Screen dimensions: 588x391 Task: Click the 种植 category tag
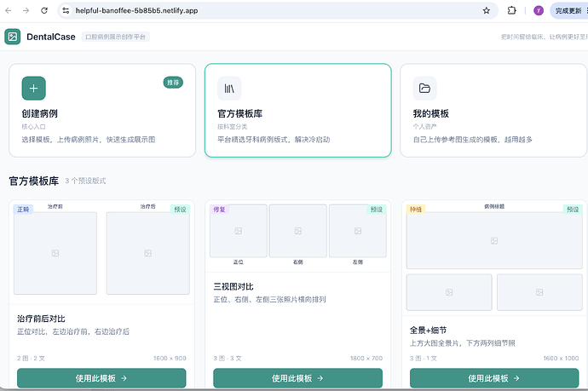point(416,210)
